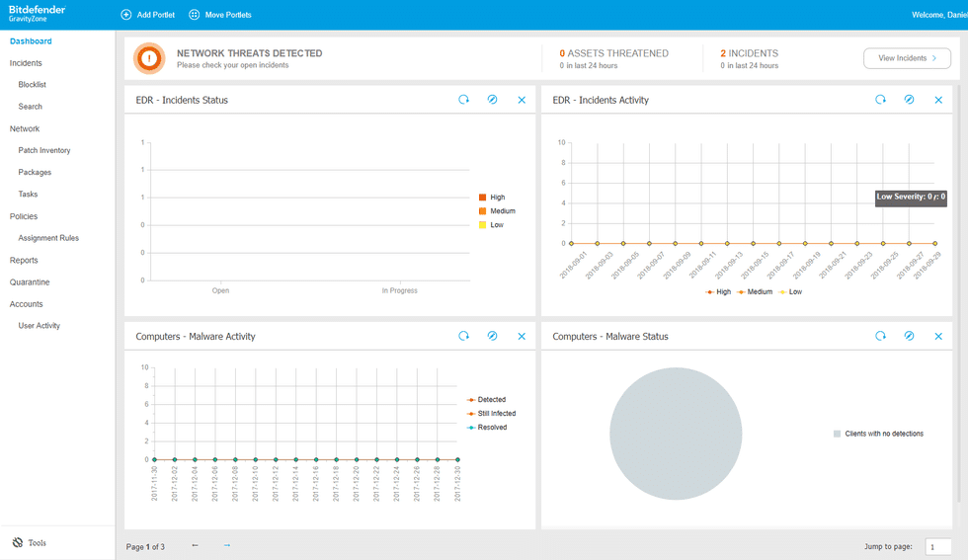The image size is (968, 560).
Task: Refresh the EDR - Incidents Activity portlet
Action: 880,100
